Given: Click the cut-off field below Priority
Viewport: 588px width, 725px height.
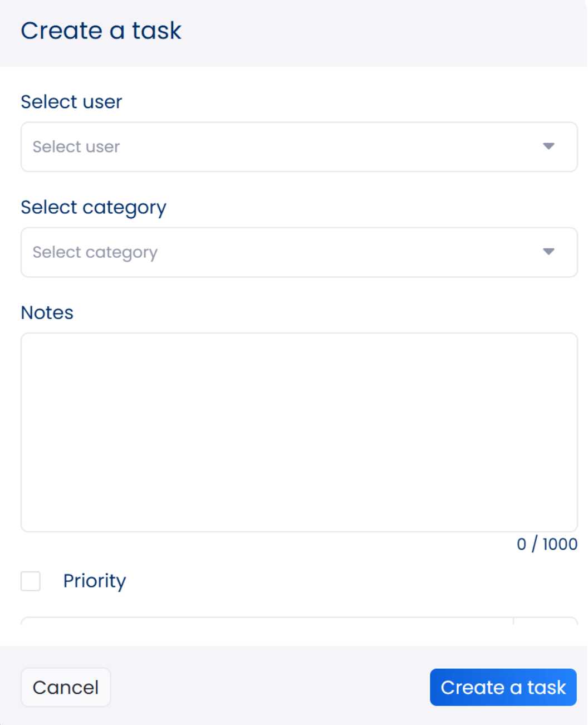Looking at the screenshot, I should pos(267,621).
